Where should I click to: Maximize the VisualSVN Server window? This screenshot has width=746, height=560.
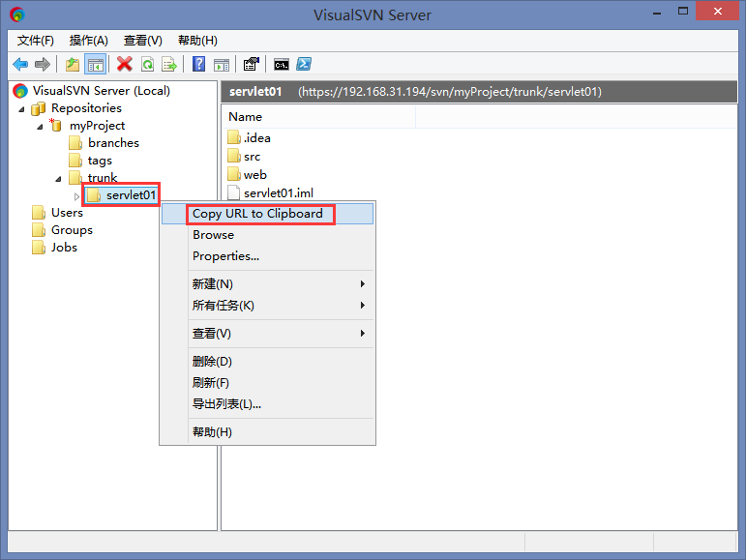tap(683, 12)
